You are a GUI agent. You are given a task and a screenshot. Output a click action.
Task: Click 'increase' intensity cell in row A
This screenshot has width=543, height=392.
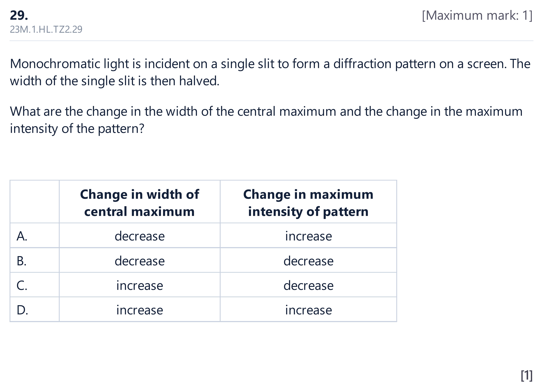click(x=308, y=236)
